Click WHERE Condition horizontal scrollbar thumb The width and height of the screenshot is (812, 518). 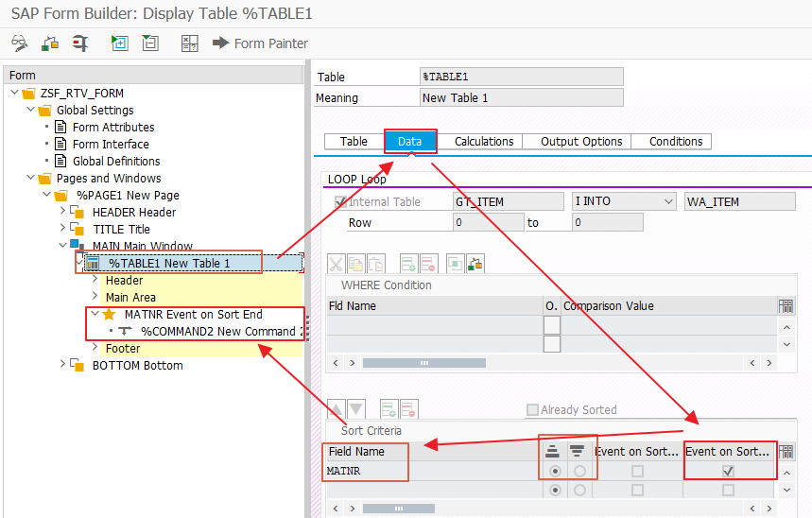tap(424, 363)
